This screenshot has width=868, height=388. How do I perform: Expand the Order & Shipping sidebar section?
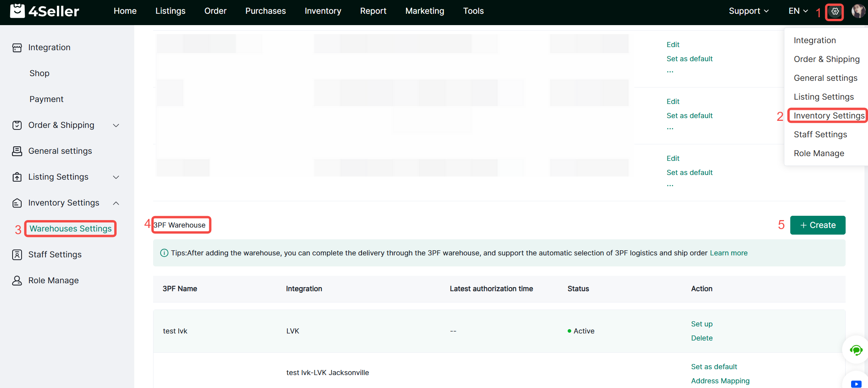(116, 125)
